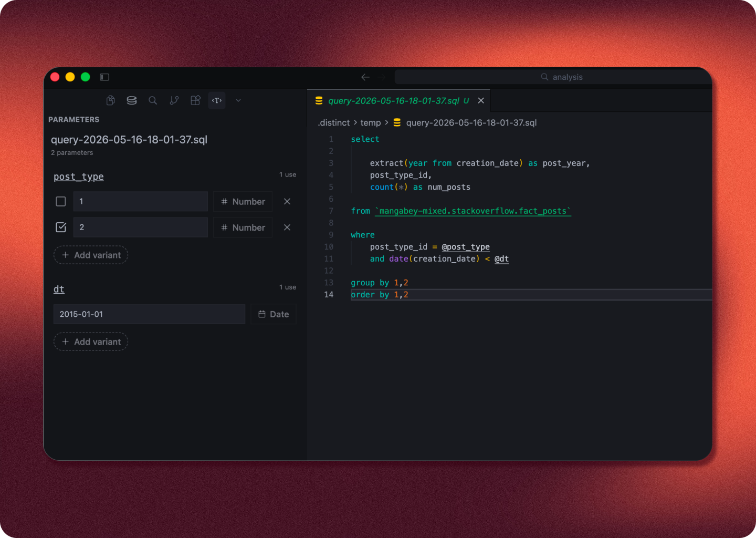Viewport: 756px width, 538px height.
Task: Click "order by 1,2" on line 14
Action: click(x=380, y=295)
